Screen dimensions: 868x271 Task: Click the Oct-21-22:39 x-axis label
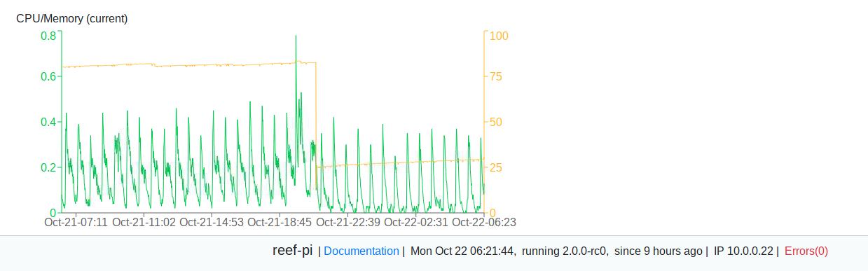point(348,223)
